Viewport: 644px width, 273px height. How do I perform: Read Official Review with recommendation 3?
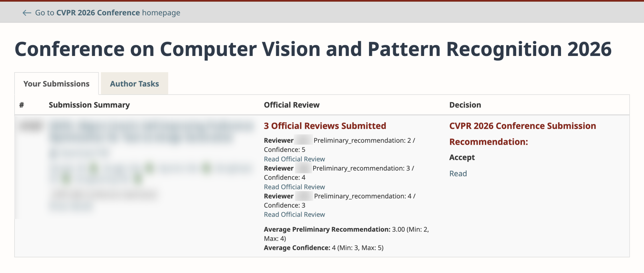coord(294,187)
